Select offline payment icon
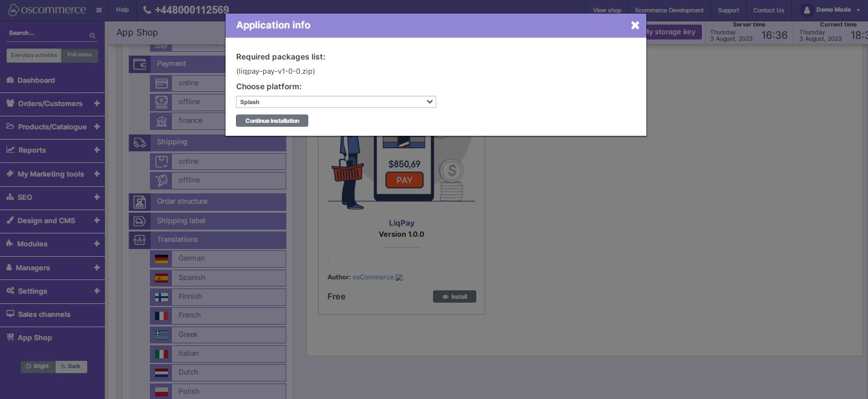 click(x=162, y=102)
